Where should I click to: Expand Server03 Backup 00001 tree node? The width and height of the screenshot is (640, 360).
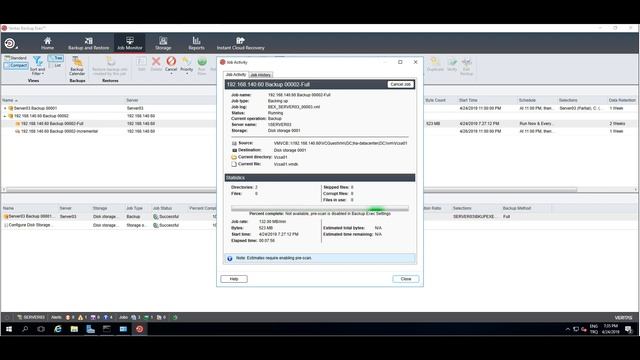[x=5, y=109]
